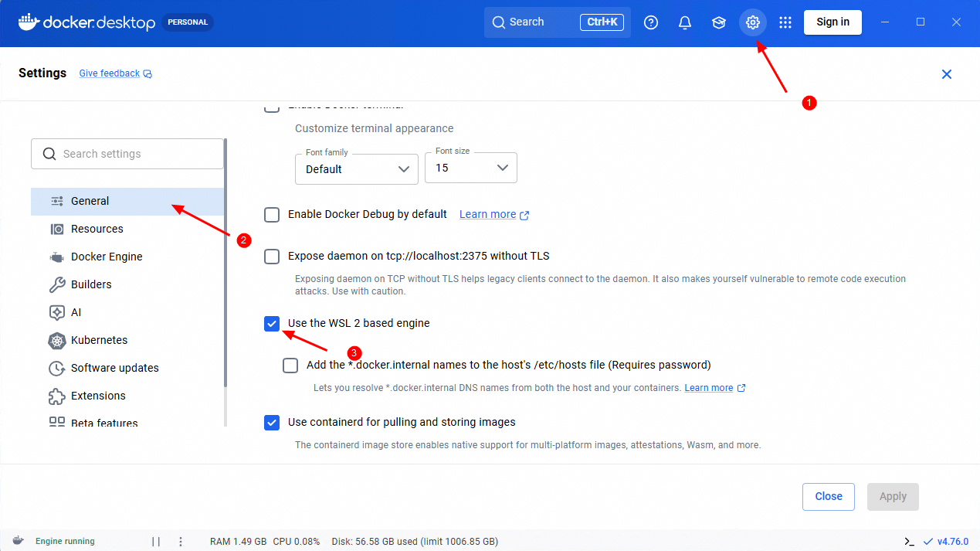The image size is (980, 551).
Task: Open the terminal icon in status bar
Action: click(910, 541)
